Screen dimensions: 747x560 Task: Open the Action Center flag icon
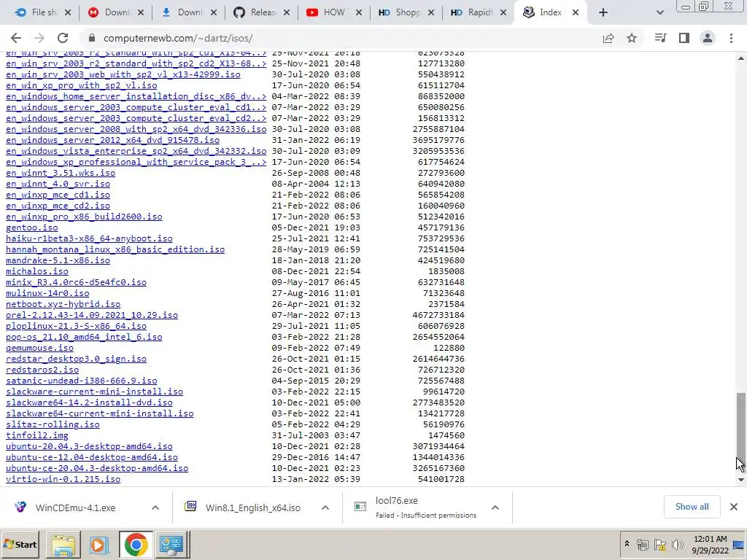pyautogui.click(x=659, y=544)
